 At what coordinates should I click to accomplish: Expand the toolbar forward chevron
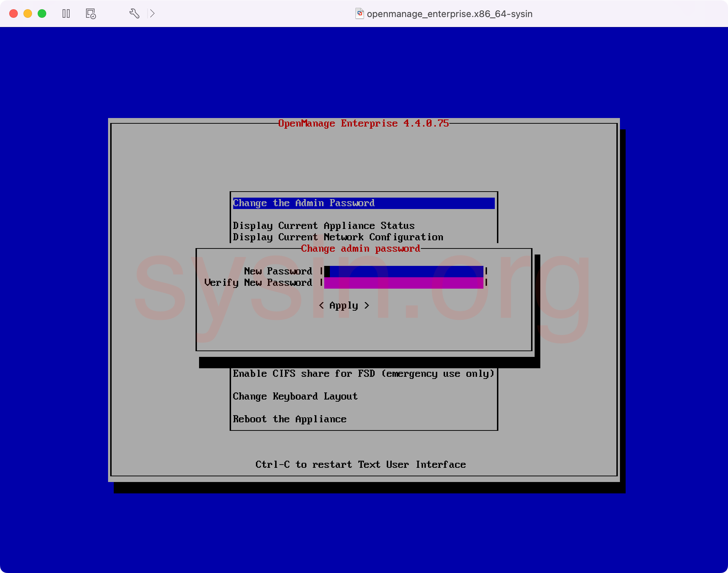point(152,14)
